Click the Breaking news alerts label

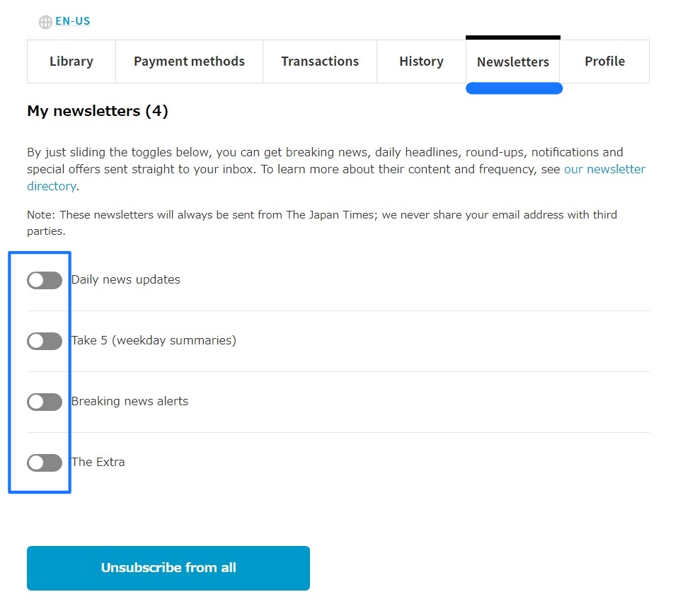pyautogui.click(x=130, y=401)
